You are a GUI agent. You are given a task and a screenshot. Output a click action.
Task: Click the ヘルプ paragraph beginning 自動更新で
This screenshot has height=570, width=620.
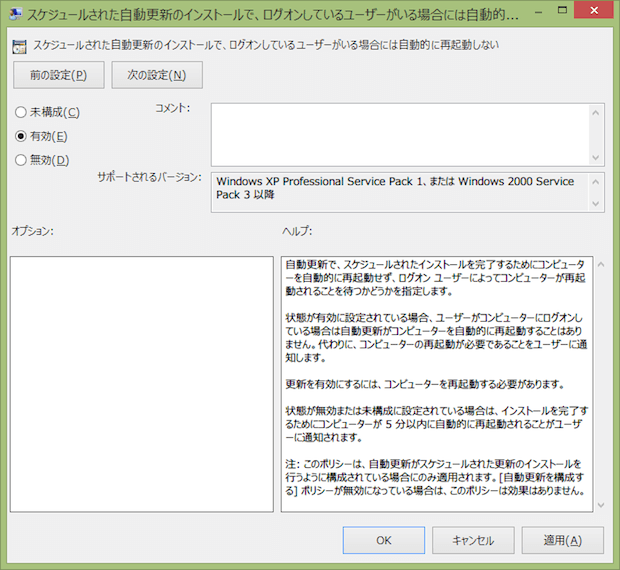435,278
